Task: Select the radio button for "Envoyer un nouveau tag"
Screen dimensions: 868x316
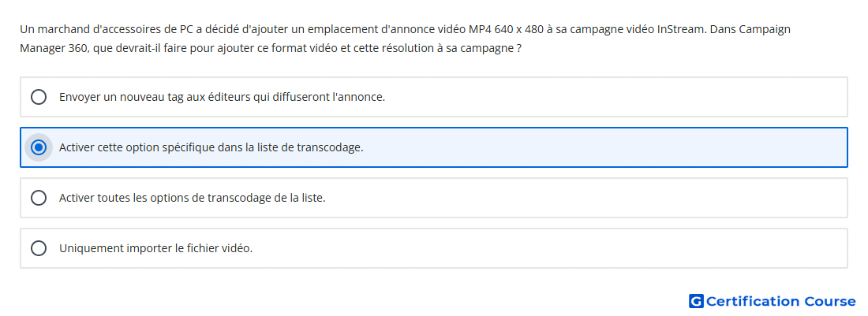Action: coord(39,97)
